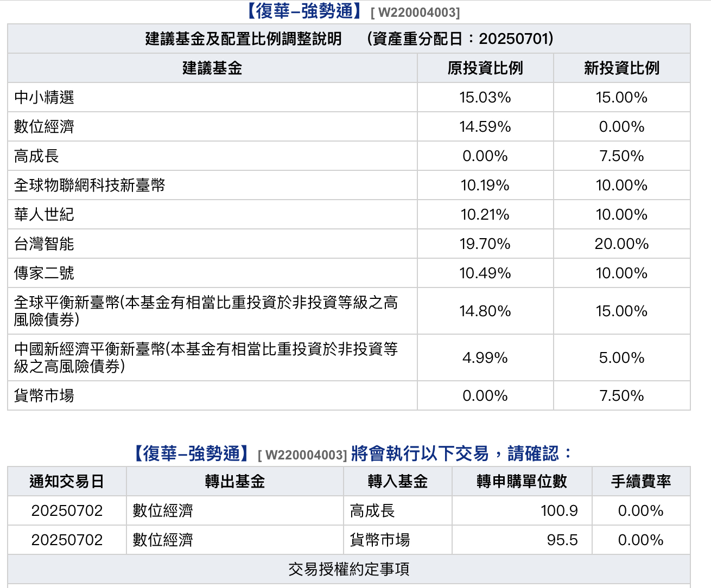Click the 手續費率 column header
The height and width of the screenshot is (588, 711).
641,482
